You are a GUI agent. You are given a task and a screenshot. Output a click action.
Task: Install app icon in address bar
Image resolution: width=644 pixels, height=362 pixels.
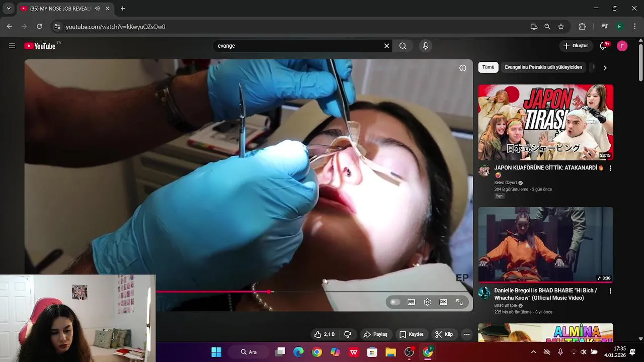point(534,27)
